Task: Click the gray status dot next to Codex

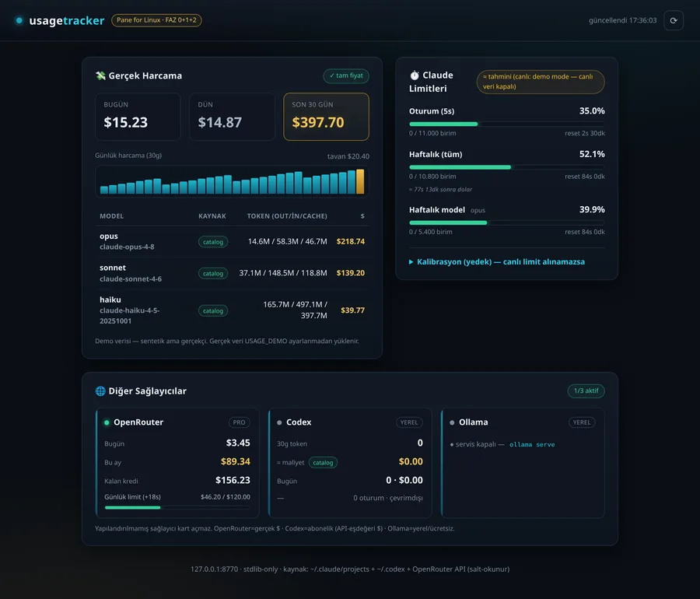Action: tap(279, 422)
